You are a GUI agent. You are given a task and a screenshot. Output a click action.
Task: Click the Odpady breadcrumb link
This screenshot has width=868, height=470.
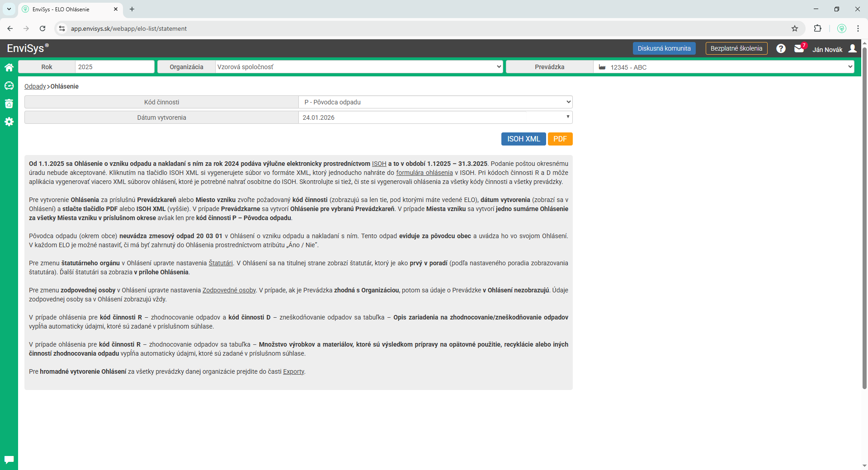[35, 86]
